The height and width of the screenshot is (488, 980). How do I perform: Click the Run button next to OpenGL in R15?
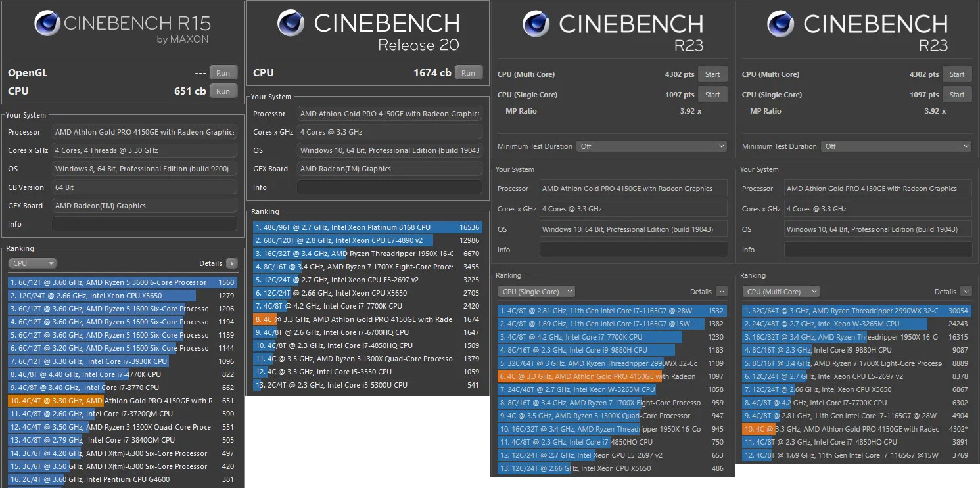click(223, 73)
